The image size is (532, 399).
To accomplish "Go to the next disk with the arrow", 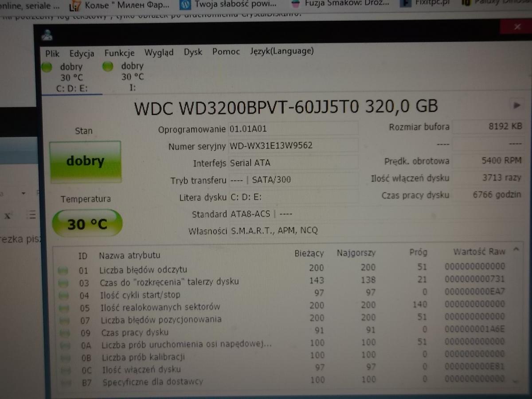I will tap(516, 105).
